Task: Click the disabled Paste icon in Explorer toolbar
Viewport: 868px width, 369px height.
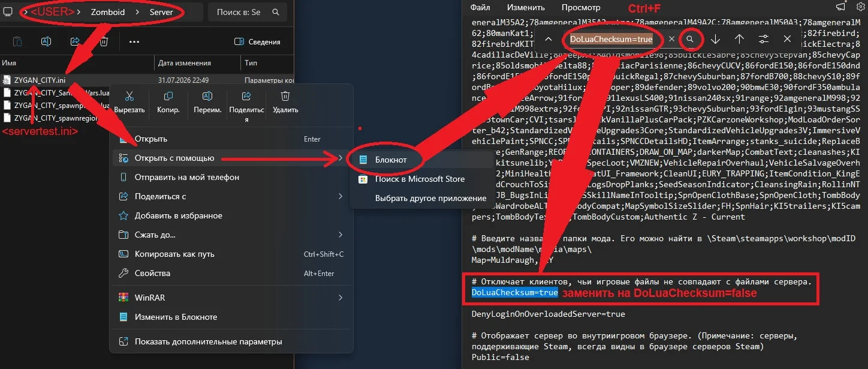Action: [17, 41]
